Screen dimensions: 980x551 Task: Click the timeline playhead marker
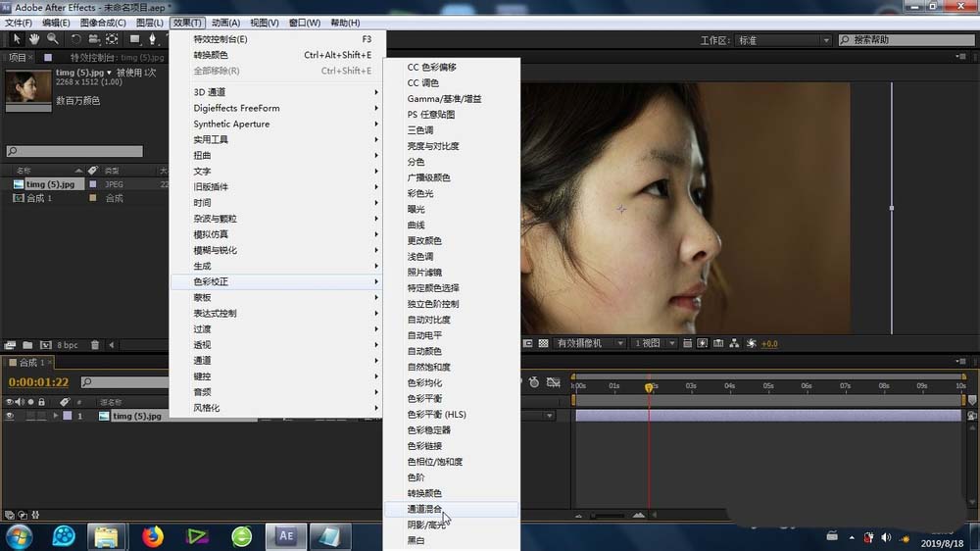(x=649, y=388)
